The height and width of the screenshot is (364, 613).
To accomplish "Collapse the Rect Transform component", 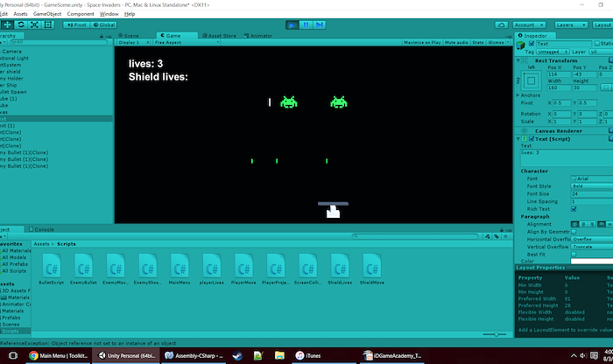I will pos(518,60).
